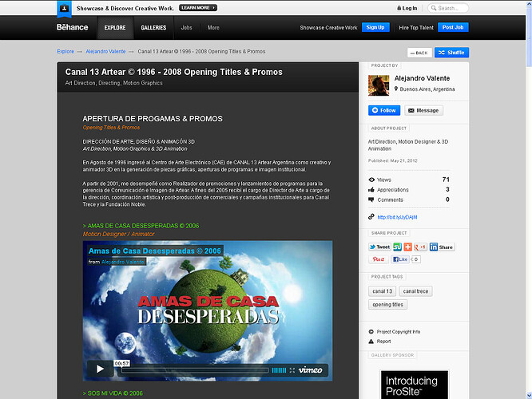
Task: Share via the StumbleUpon icon
Action: point(397,247)
